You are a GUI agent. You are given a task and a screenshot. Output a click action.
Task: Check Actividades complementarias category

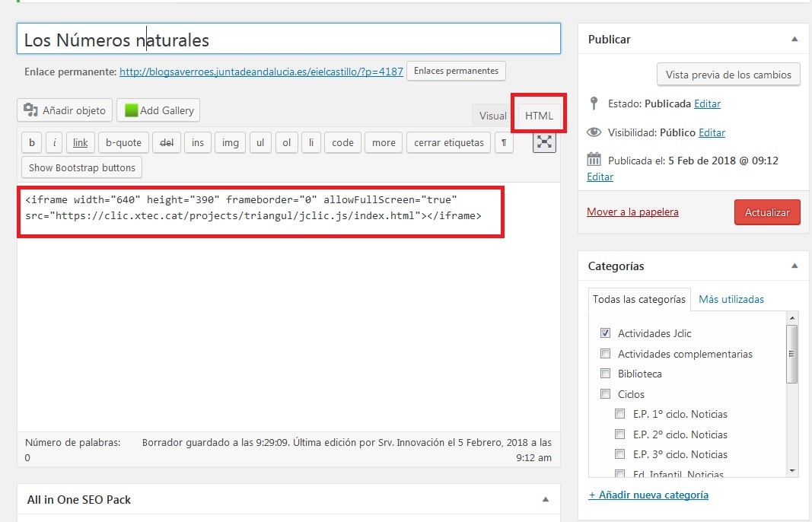click(605, 354)
